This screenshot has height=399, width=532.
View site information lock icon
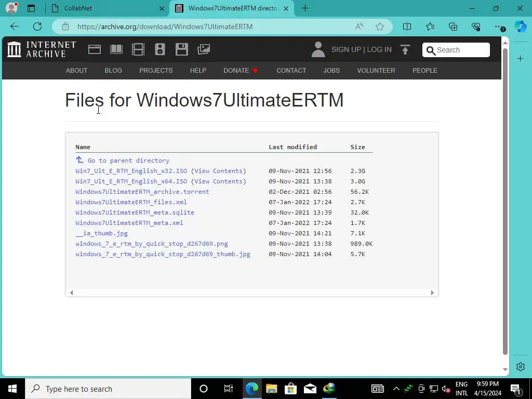tap(65, 26)
